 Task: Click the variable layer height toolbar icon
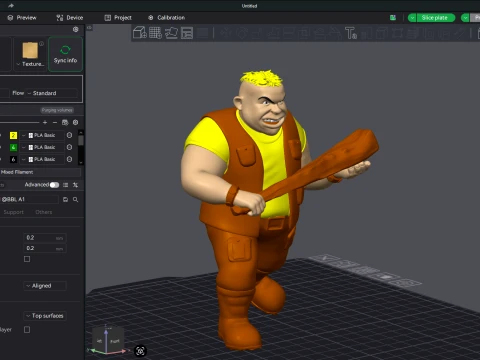pos(203,33)
